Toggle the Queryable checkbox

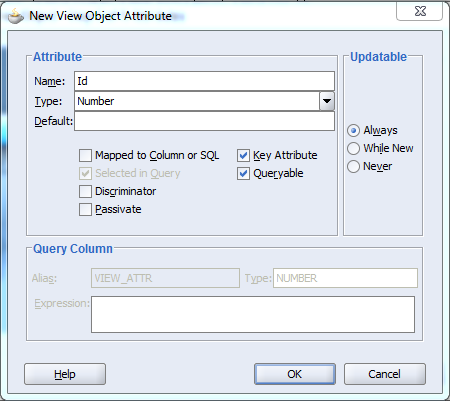point(243,173)
